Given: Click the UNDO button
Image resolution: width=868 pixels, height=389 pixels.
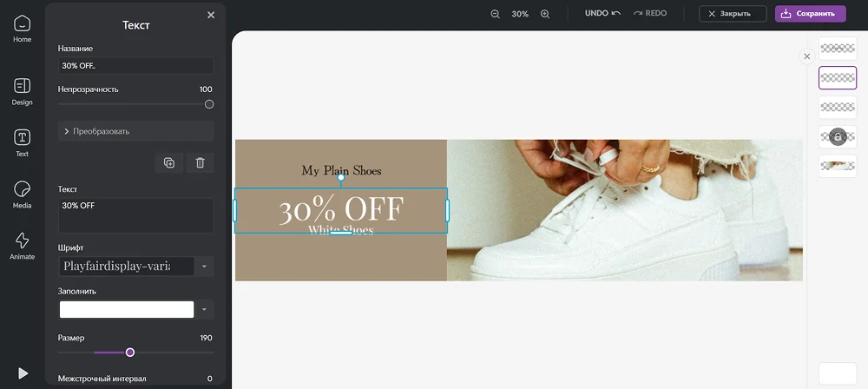Looking at the screenshot, I should tap(603, 13).
